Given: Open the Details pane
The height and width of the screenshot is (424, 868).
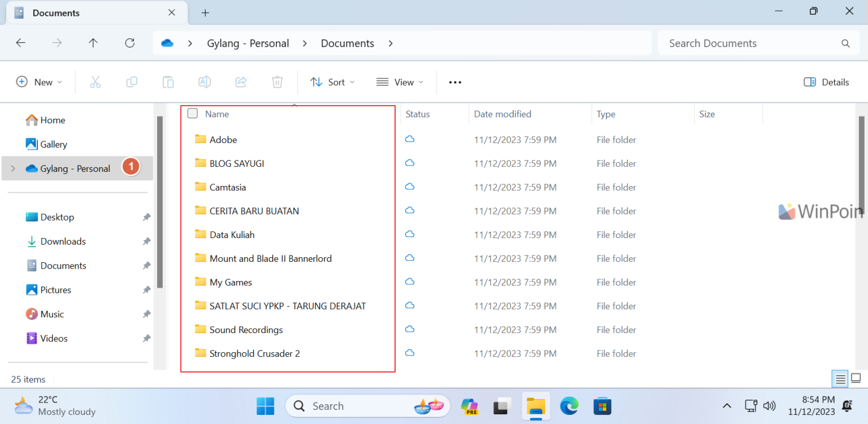Looking at the screenshot, I should point(826,81).
